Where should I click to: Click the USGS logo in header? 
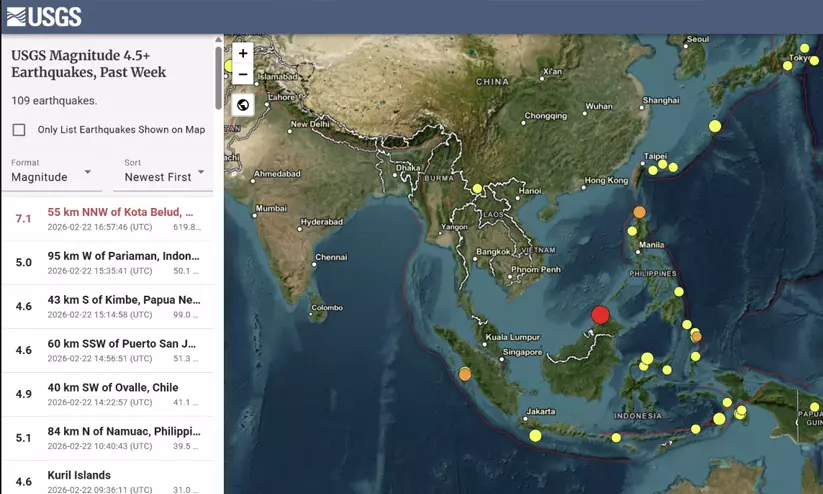pyautogui.click(x=44, y=17)
